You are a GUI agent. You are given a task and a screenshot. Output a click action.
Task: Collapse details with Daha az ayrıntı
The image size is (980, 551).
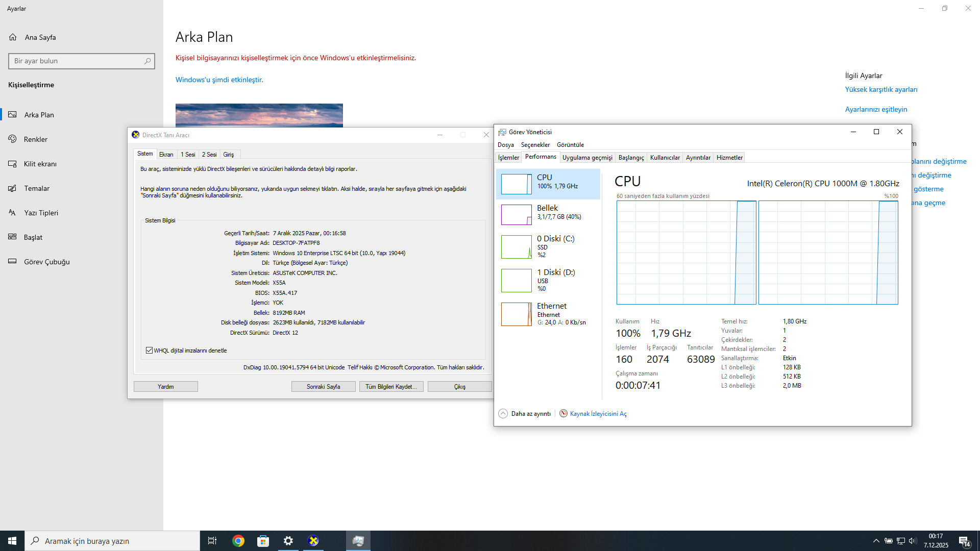(525, 414)
